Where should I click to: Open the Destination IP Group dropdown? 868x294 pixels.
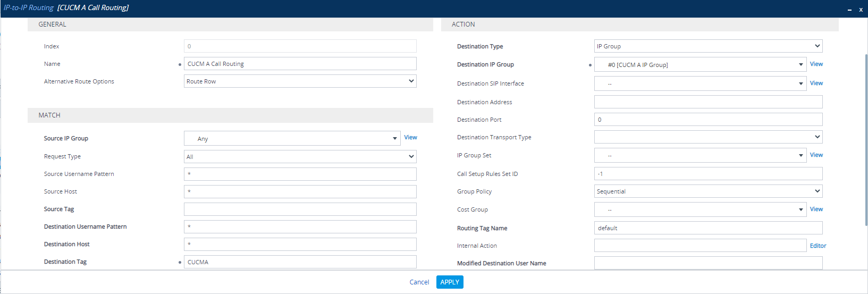[700, 65]
